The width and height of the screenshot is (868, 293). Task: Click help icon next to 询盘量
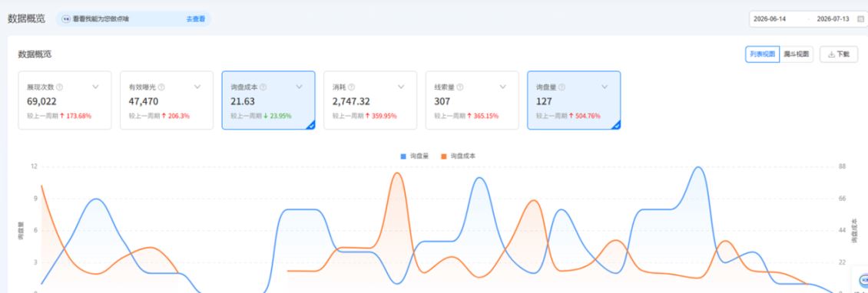coord(562,87)
